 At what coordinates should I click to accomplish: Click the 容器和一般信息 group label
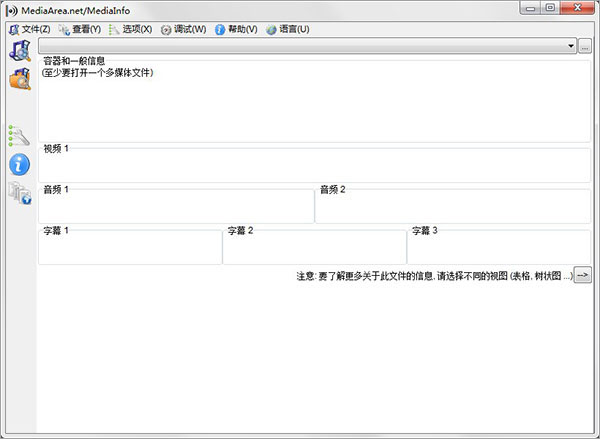point(74,60)
